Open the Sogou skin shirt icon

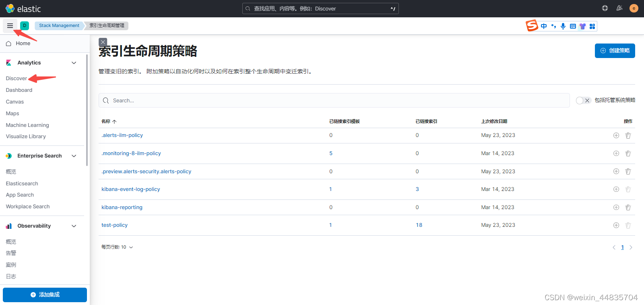pyautogui.click(x=582, y=26)
